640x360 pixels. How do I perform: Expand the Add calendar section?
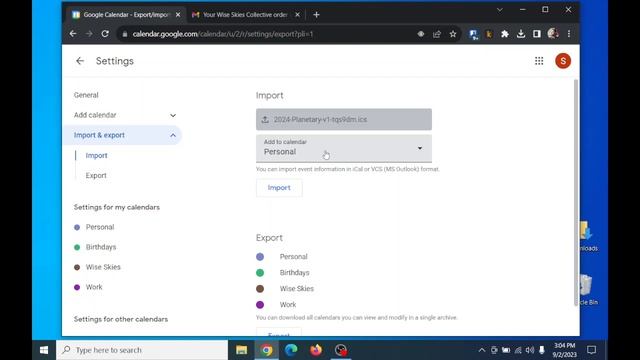124,115
